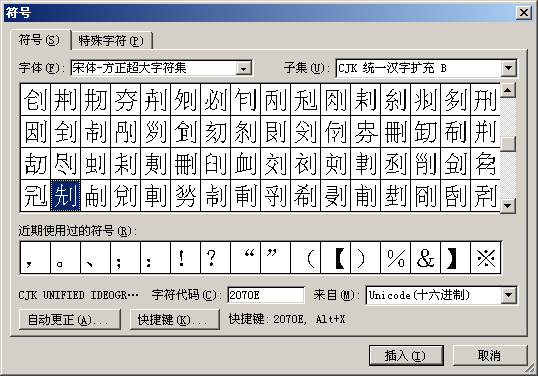This screenshot has width=538, height=376.
Task: Select the top-left character in the symbol grid
Action: point(35,99)
